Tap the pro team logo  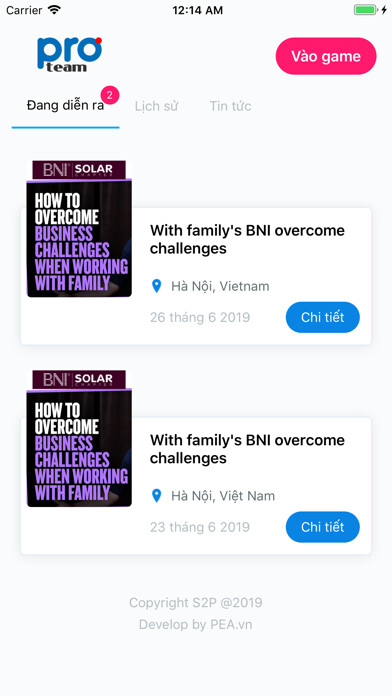(x=69, y=54)
